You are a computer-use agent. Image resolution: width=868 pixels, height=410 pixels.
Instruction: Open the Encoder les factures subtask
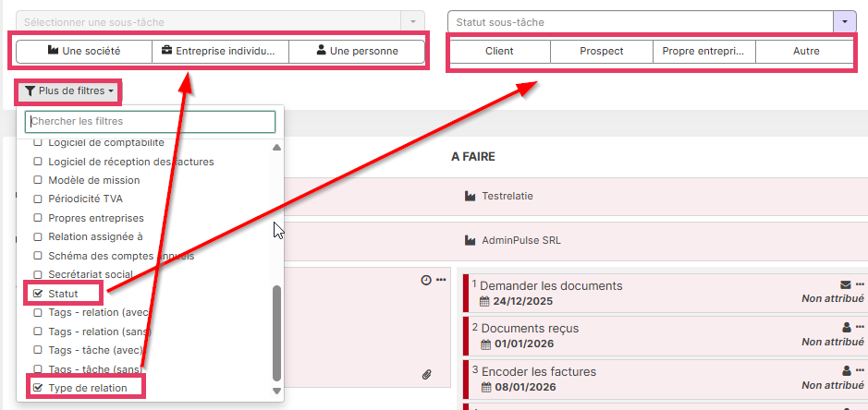[x=539, y=371]
